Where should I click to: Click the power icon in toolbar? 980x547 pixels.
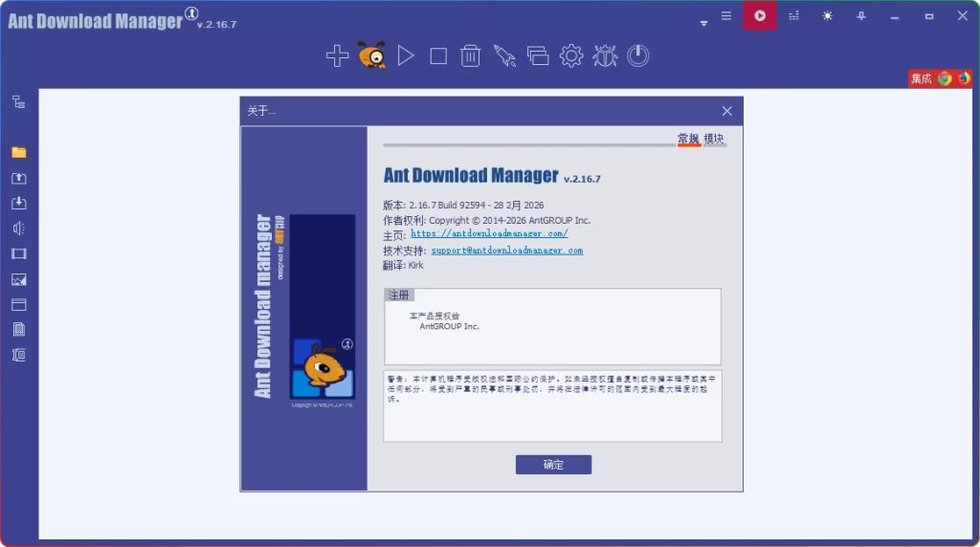(x=638, y=55)
